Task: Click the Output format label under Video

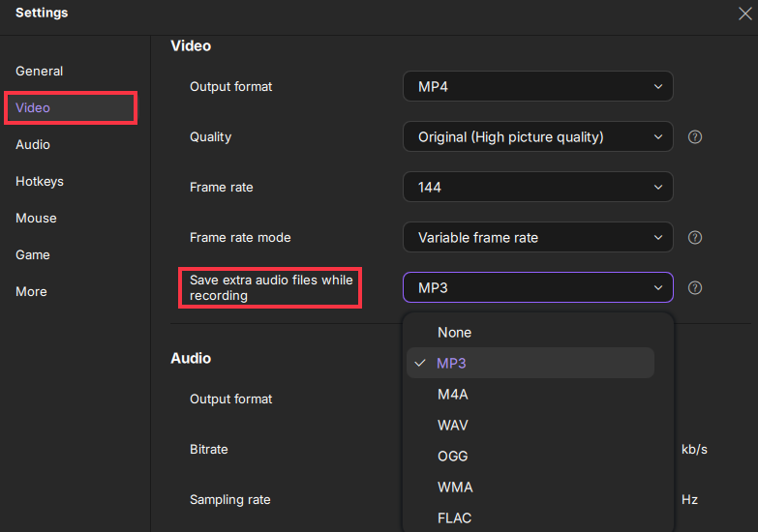Action: pyautogui.click(x=231, y=86)
